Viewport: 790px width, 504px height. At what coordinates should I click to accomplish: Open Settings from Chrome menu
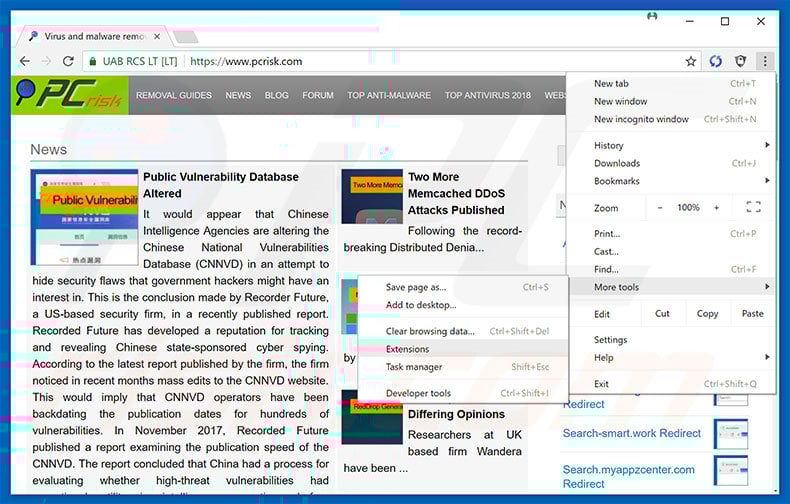tap(670, 340)
